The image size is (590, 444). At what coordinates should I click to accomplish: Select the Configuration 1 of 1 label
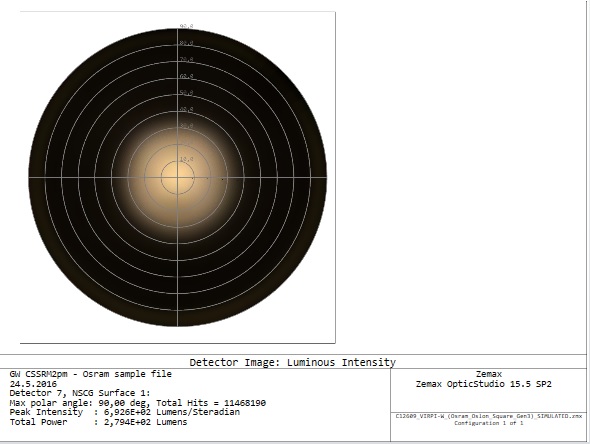(488, 423)
